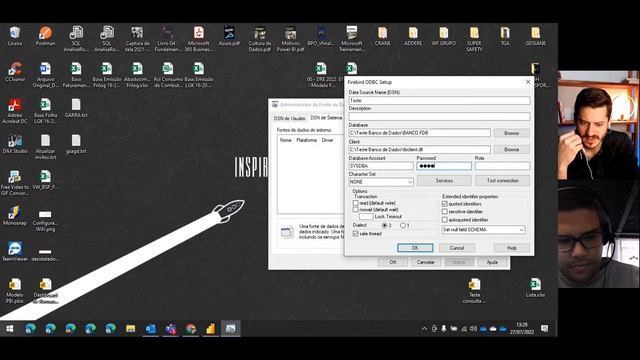This screenshot has height=360, width=640.
Task: Select the GEISIANE folder icon
Action: [x=536, y=36]
